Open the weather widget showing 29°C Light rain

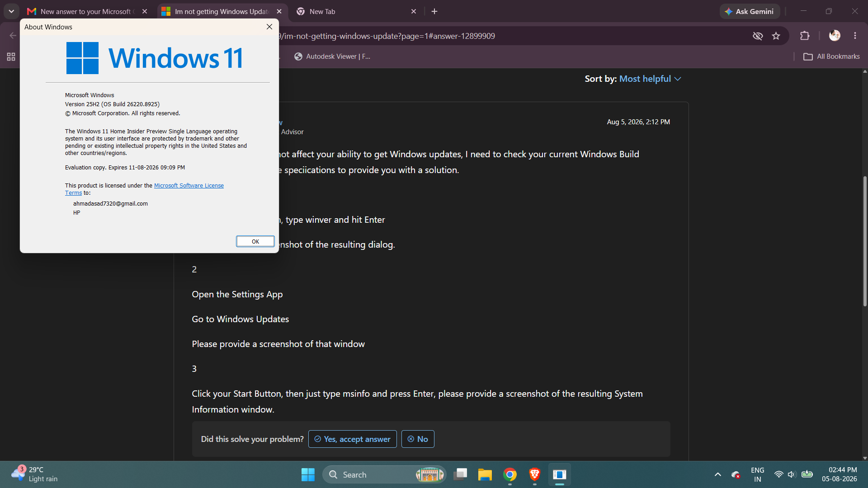(35, 474)
